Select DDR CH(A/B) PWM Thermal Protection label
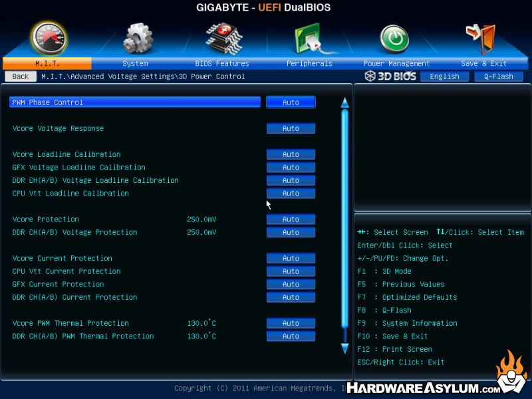The height and width of the screenshot is (399, 532). click(x=83, y=336)
